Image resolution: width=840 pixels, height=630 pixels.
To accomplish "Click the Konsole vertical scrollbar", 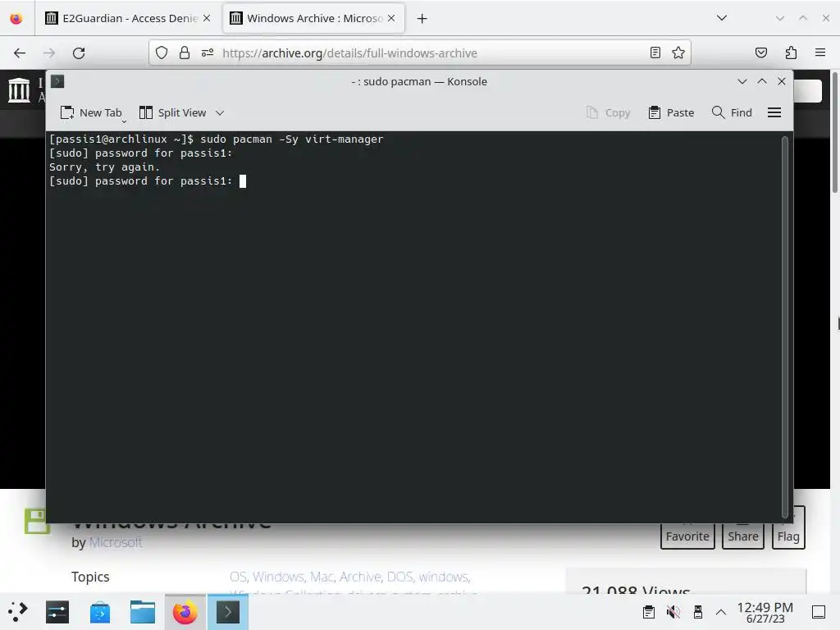I will pos(785,326).
